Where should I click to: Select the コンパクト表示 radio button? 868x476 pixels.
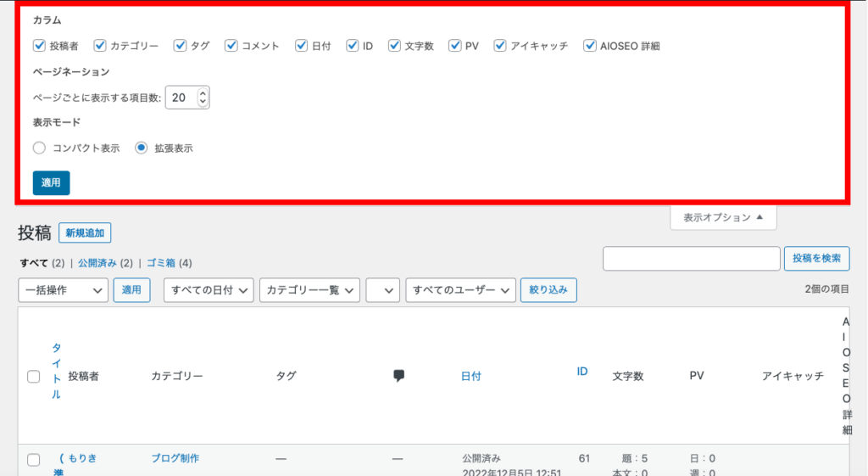39,148
